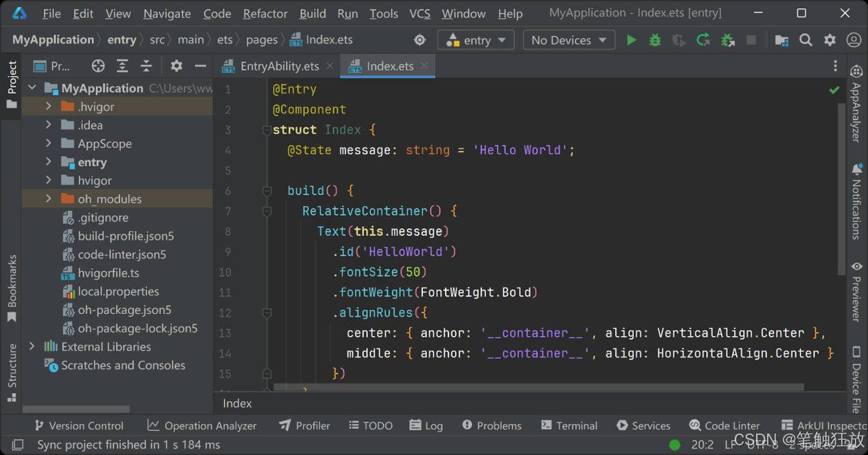This screenshot has height=455, width=868.
Task: Open the Terminal tool window
Action: pos(569,425)
